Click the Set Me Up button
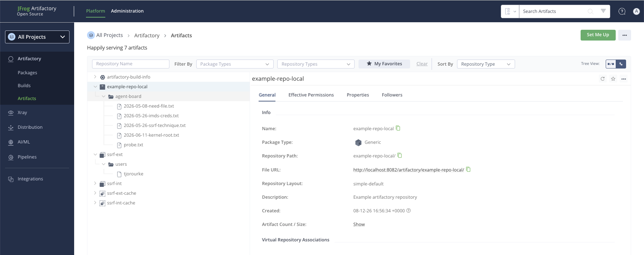Screen dimensions: 644x255 [x=598, y=35]
